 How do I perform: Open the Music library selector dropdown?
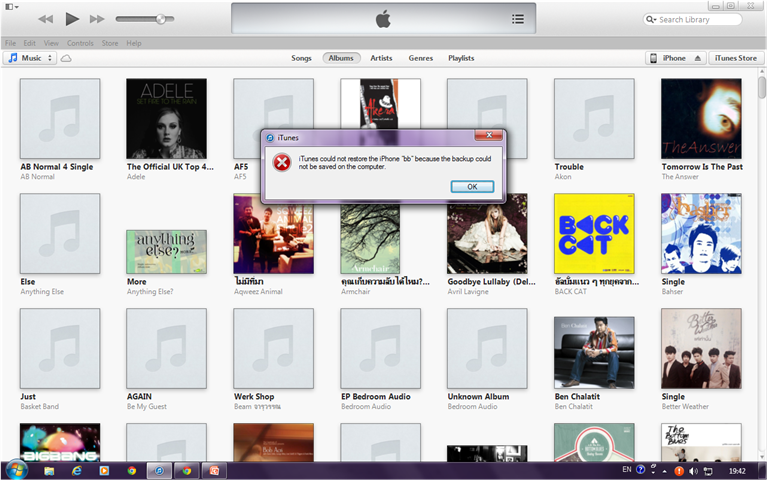click(x=30, y=58)
